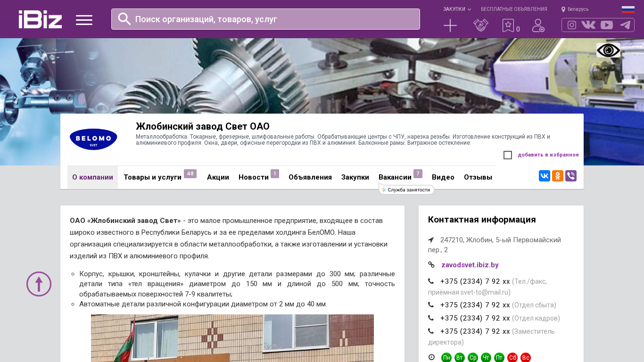
Task: Click the Сб day-off indicator
Action: (512, 358)
